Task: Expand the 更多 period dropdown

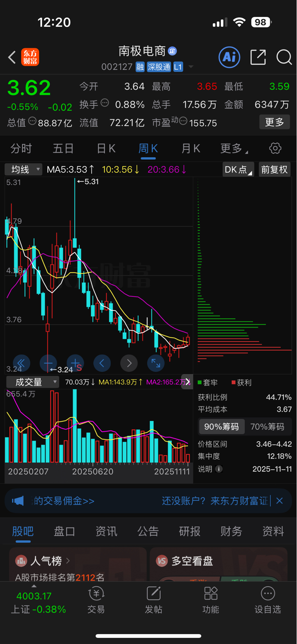Action: pos(234,148)
